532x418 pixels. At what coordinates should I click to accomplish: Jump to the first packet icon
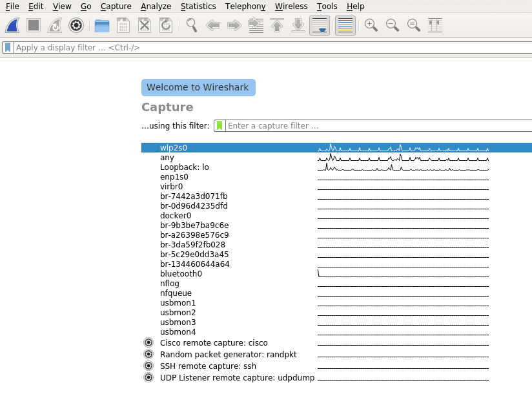click(277, 25)
